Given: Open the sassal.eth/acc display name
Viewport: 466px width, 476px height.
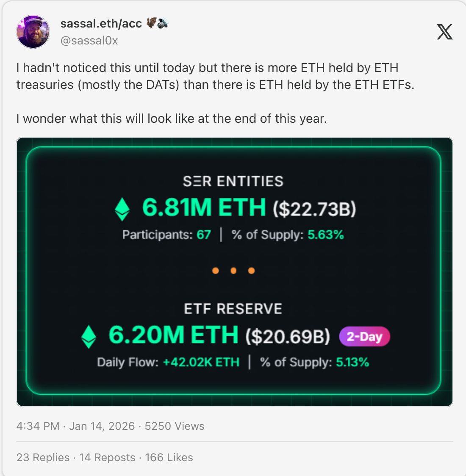Looking at the screenshot, I should pyautogui.click(x=101, y=24).
